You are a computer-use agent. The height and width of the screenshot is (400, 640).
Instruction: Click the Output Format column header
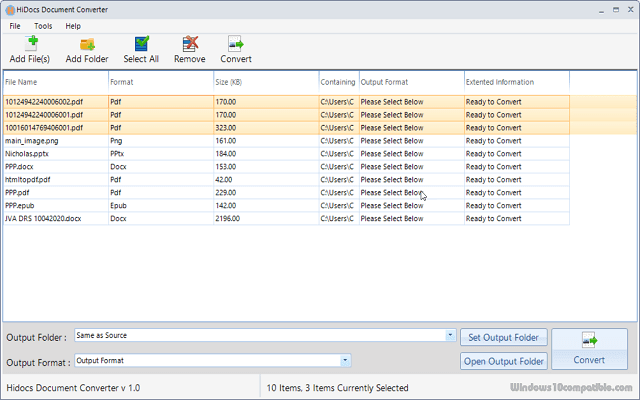pyautogui.click(x=410, y=82)
